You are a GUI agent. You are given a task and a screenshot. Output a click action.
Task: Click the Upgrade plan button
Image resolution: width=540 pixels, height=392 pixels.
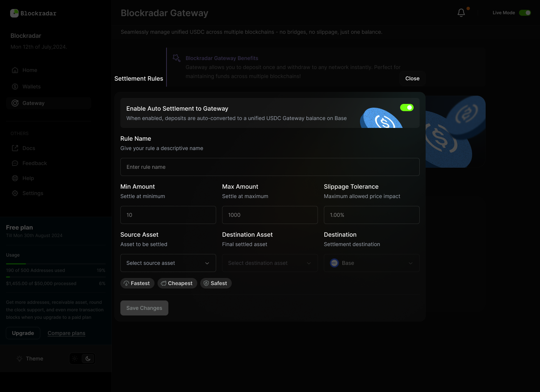(23, 333)
